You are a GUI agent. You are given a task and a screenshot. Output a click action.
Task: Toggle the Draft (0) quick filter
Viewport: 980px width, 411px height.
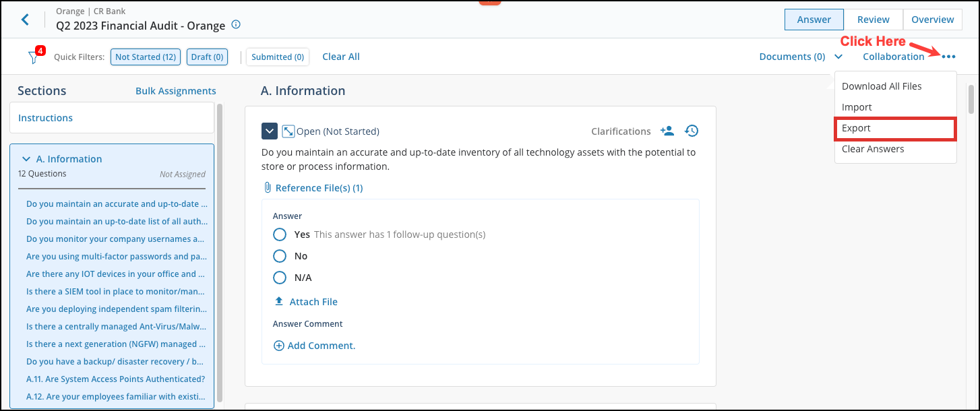[x=207, y=57]
